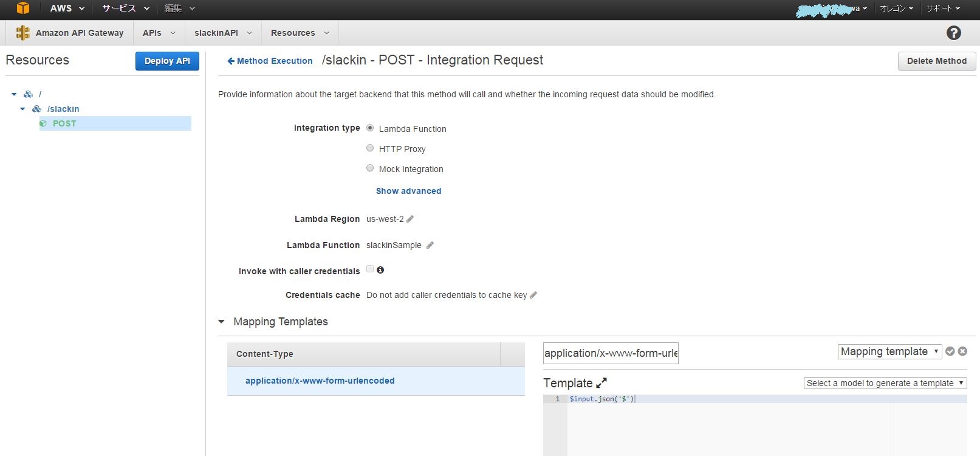
Task: Expand the Template editor to fullscreen
Action: coord(601,383)
